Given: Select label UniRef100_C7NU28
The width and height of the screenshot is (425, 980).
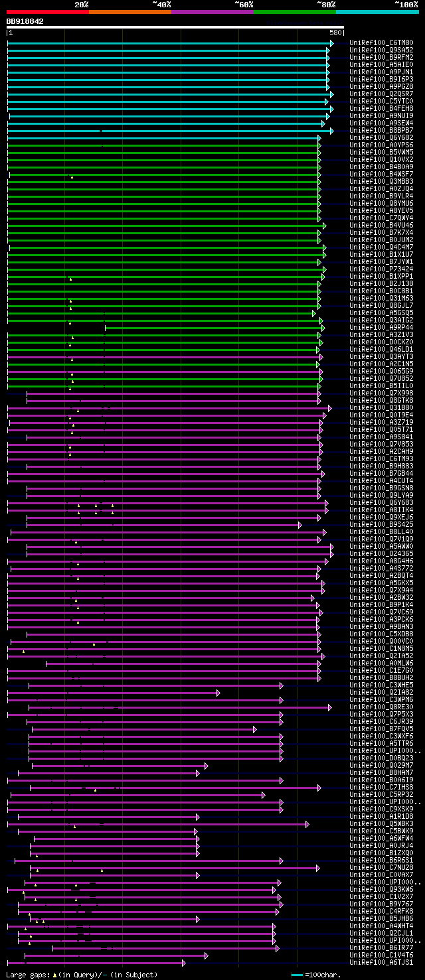Looking at the screenshot, I should point(381,868).
